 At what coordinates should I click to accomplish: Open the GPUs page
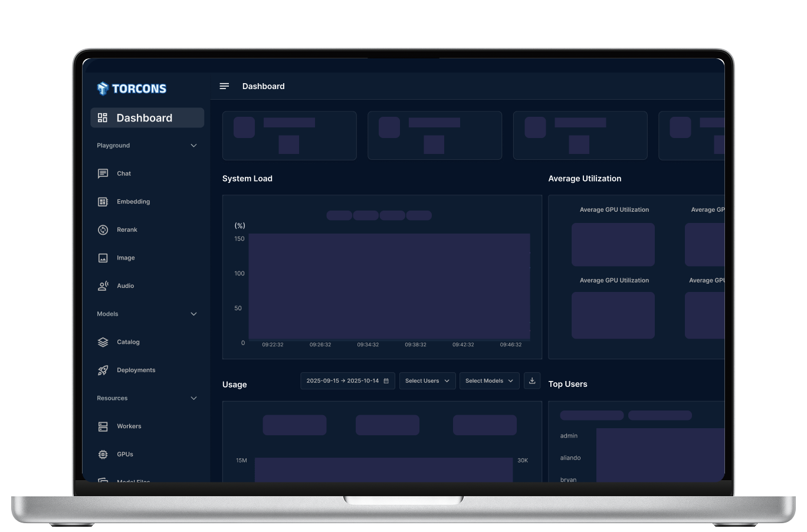pyautogui.click(x=125, y=454)
